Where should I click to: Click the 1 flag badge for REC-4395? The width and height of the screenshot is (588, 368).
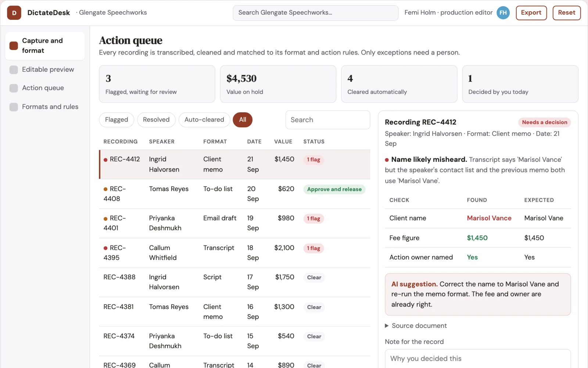click(x=313, y=248)
